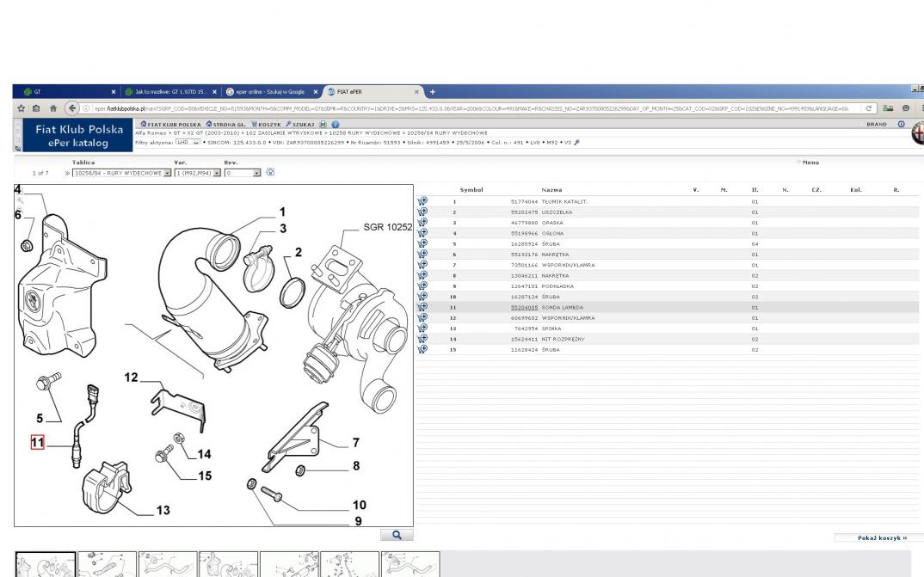Click the icon right of Rev. dropdown
Viewport: 924px width, 577px height.
pyautogui.click(x=270, y=173)
